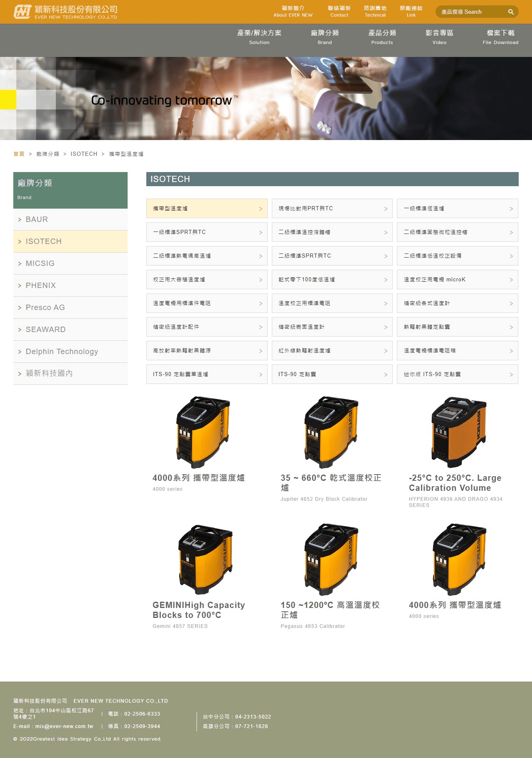Open the ITS-90 定點囊 category
Image resolution: width=532 pixels, height=758 pixels.
(x=332, y=374)
